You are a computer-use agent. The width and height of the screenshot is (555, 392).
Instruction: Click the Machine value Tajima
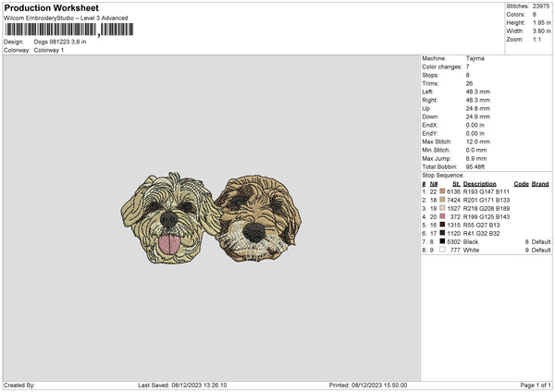click(476, 58)
